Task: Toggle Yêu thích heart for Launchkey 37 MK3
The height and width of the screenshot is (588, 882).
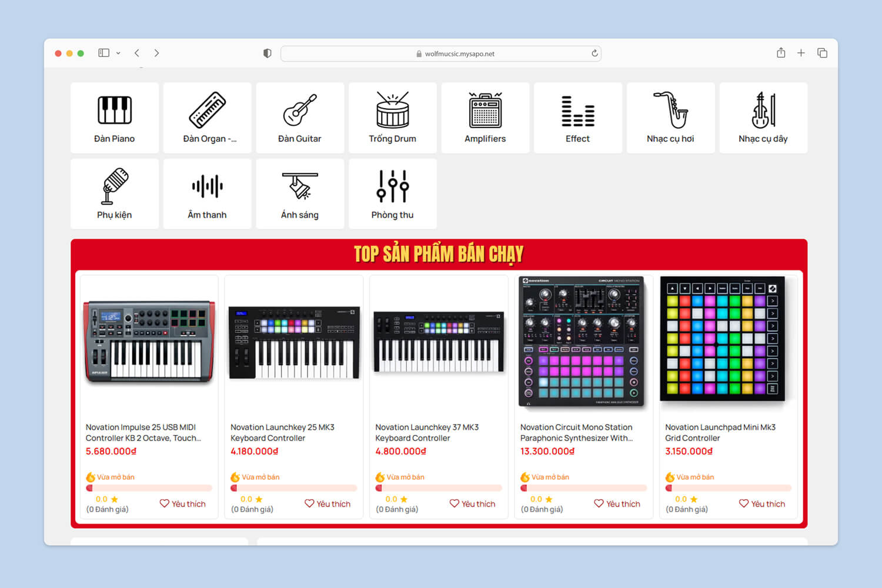Action: click(x=472, y=504)
